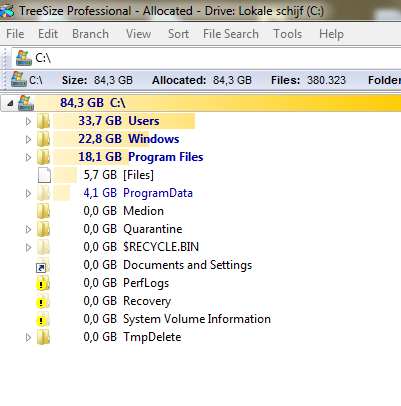Click the PerfLogs warning folder icon
This screenshot has height=406, width=401.
tap(43, 283)
